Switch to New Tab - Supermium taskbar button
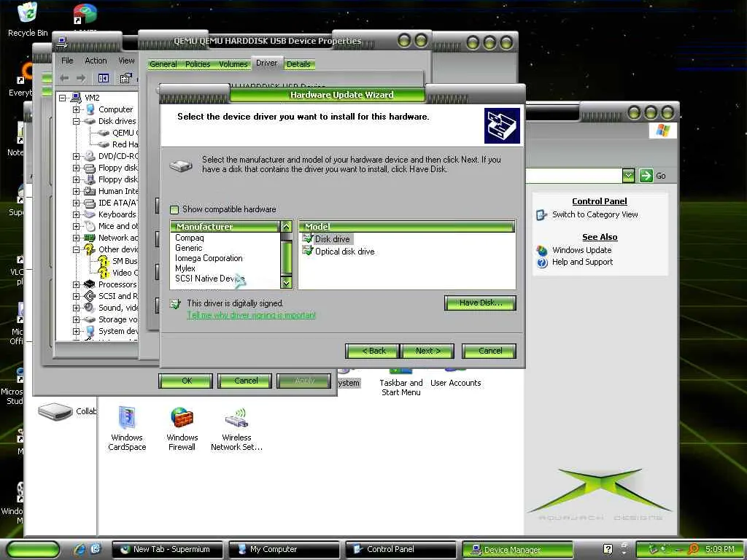 [x=167, y=550]
